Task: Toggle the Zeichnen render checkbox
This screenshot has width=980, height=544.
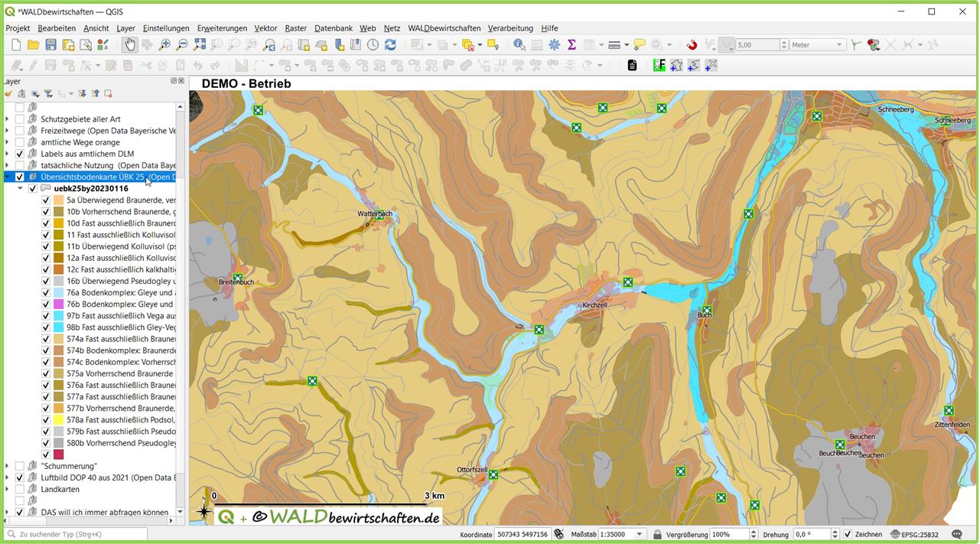Action: pos(847,534)
